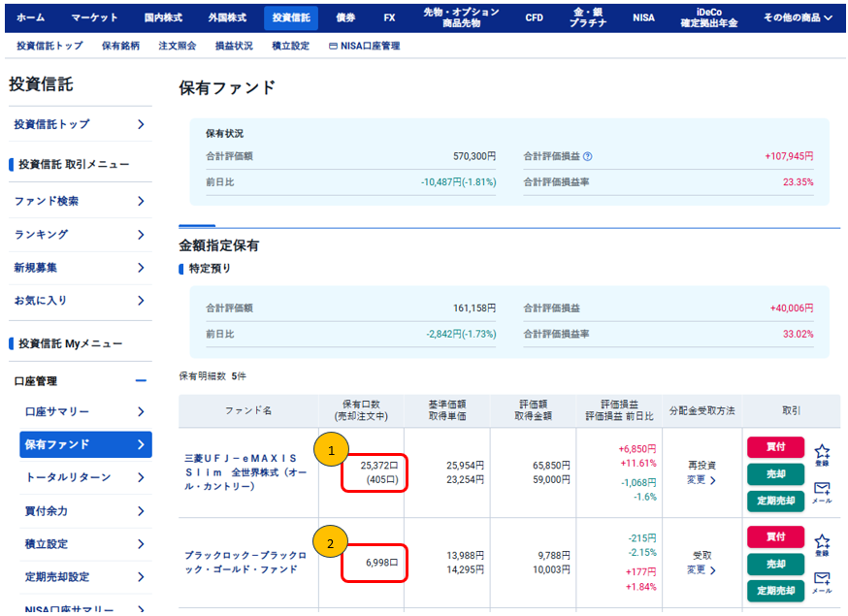Image resolution: width=848 pixels, height=616 pixels.
Task: Click the star favorite icon for eMAXIS Slim fund
Action: [x=822, y=454]
